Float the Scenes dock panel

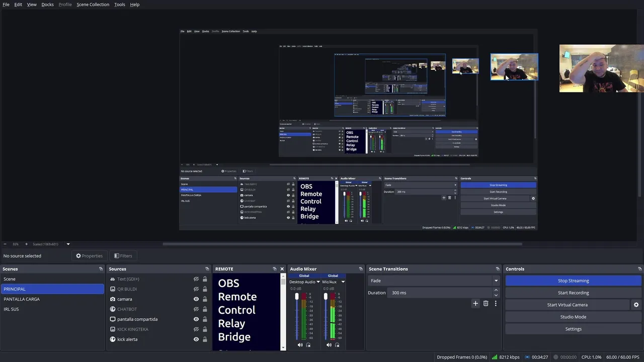point(101,269)
